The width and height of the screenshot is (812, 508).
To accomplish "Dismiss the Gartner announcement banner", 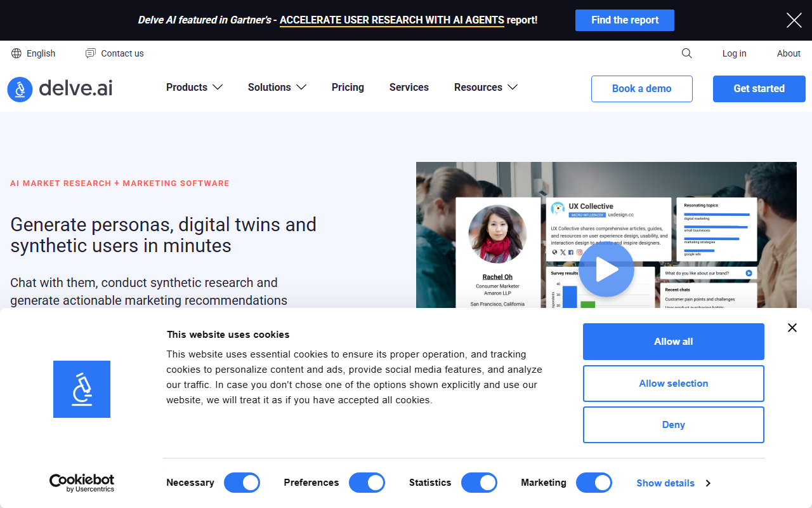I will (x=794, y=20).
